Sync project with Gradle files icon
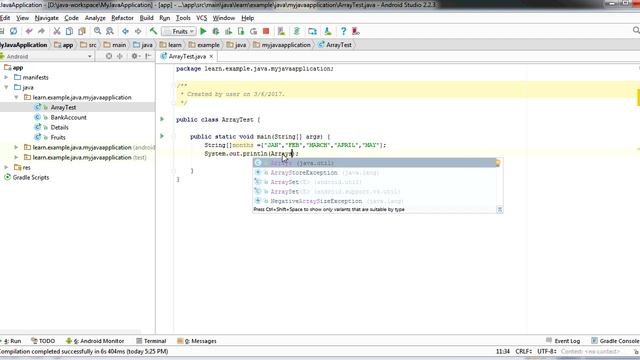The image size is (640, 360). pos(297,31)
